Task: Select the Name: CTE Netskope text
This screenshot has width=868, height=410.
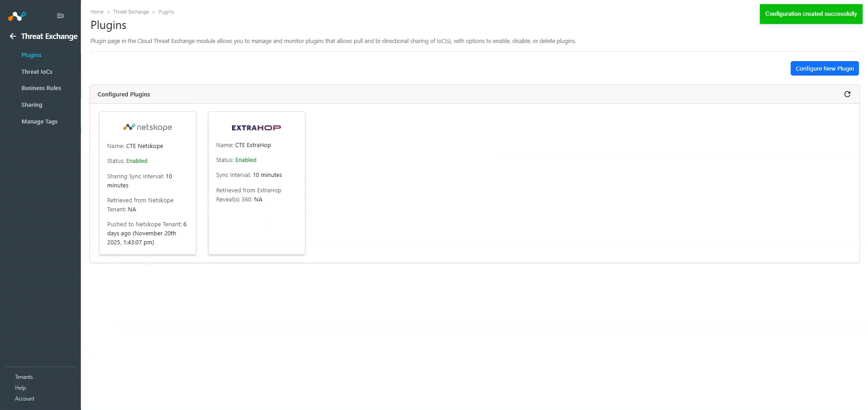Action: tap(135, 146)
